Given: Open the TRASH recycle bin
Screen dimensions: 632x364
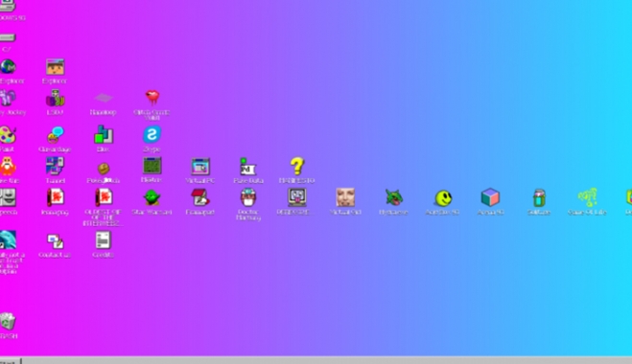Looking at the screenshot, I should point(8,321).
